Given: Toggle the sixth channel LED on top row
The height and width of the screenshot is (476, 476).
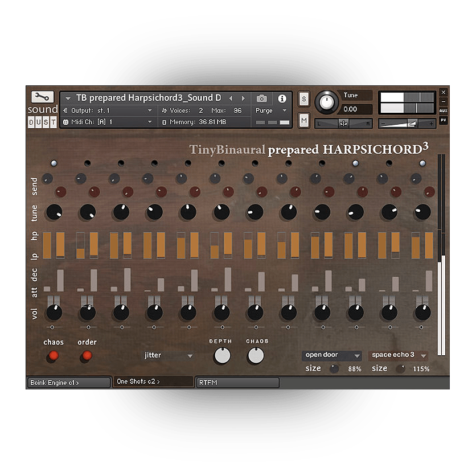Looking at the screenshot, I should pyautogui.click(x=221, y=163).
